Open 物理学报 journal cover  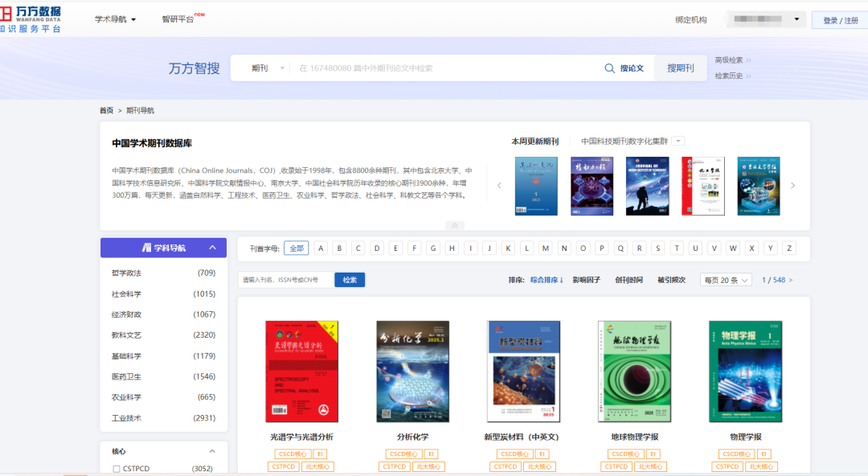click(745, 371)
